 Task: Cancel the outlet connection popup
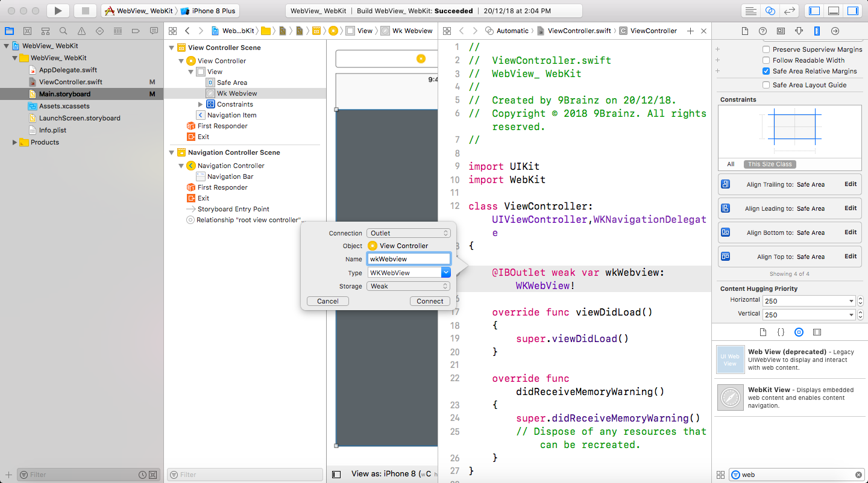[x=328, y=301]
